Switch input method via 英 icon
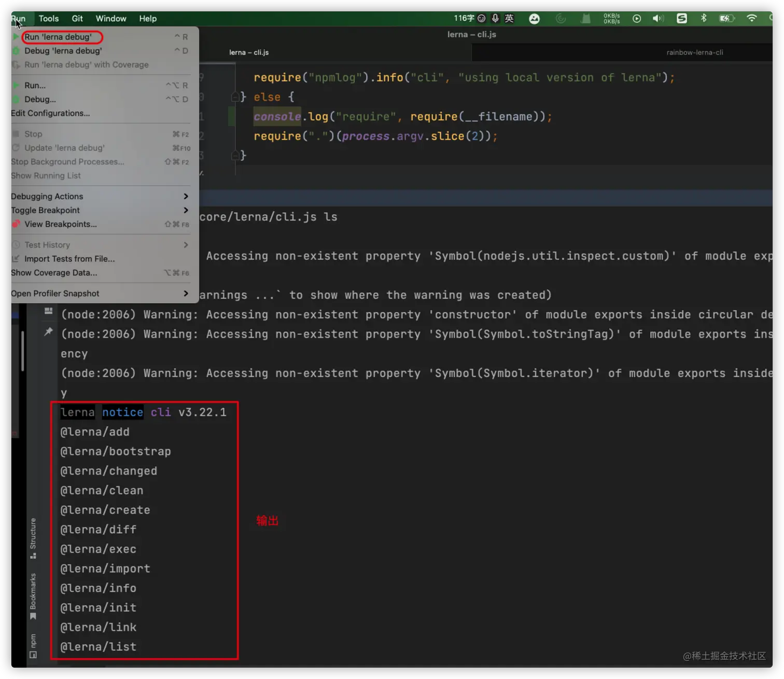Image resolution: width=784 pixels, height=679 pixels. click(x=509, y=19)
